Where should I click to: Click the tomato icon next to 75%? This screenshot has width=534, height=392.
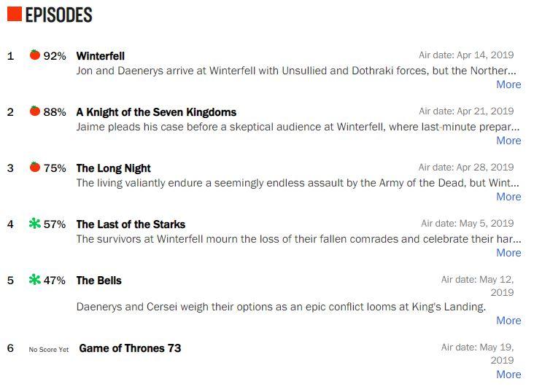coord(35,167)
